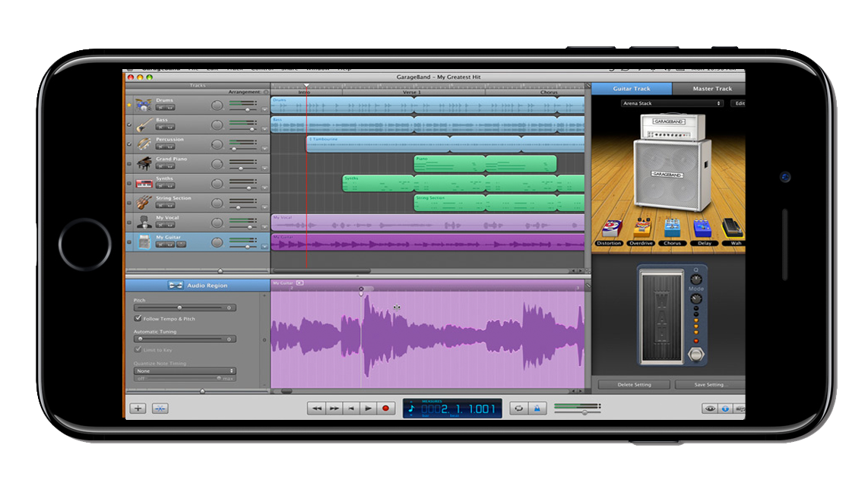
Task: Toggle the cycle loop button
Action: click(x=518, y=409)
